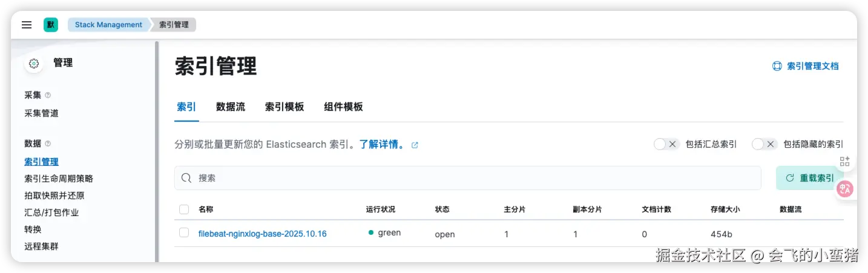This screenshot has width=868, height=273.
Task: Click the help icon beside 采集
Action: tap(48, 95)
